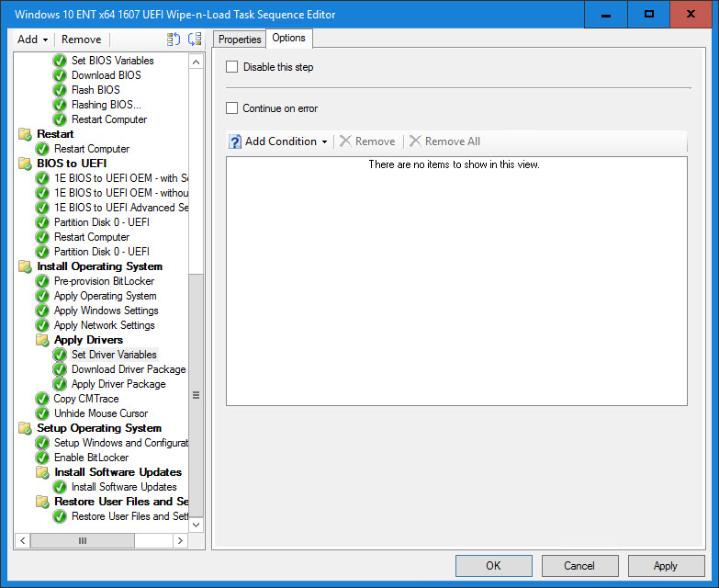Click the Apply Drivers group folder icon
719x588 pixels.
click(x=42, y=340)
